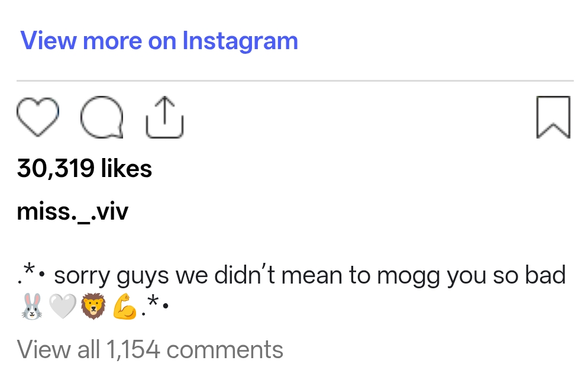Share the post using the upload arrow icon
This screenshot has width=588, height=370.
click(164, 117)
